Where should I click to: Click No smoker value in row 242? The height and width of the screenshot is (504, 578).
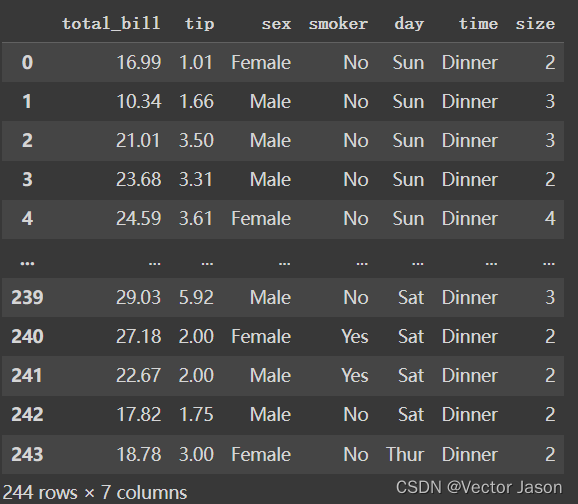(x=356, y=414)
